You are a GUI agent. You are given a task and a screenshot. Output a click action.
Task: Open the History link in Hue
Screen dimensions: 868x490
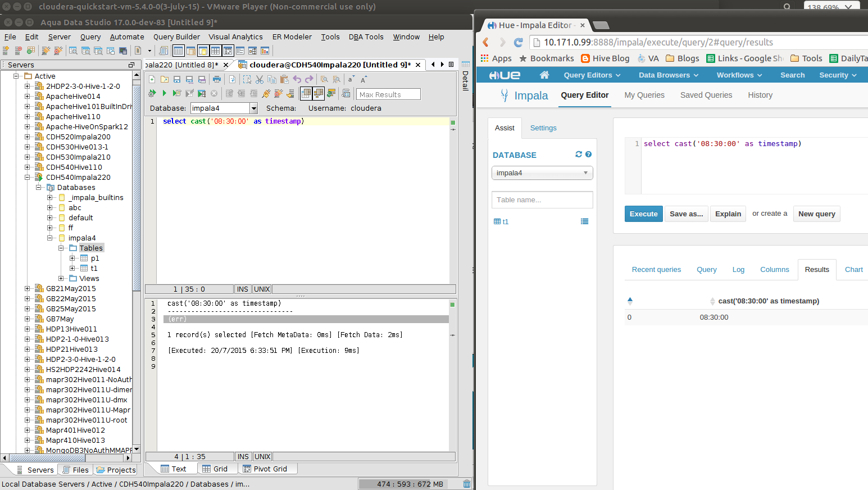click(x=760, y=96)
